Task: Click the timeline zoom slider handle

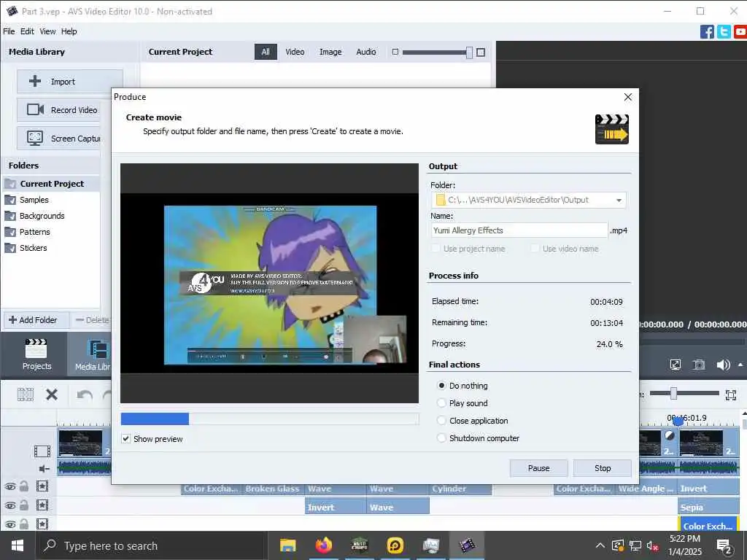Action: pos(673,393)
